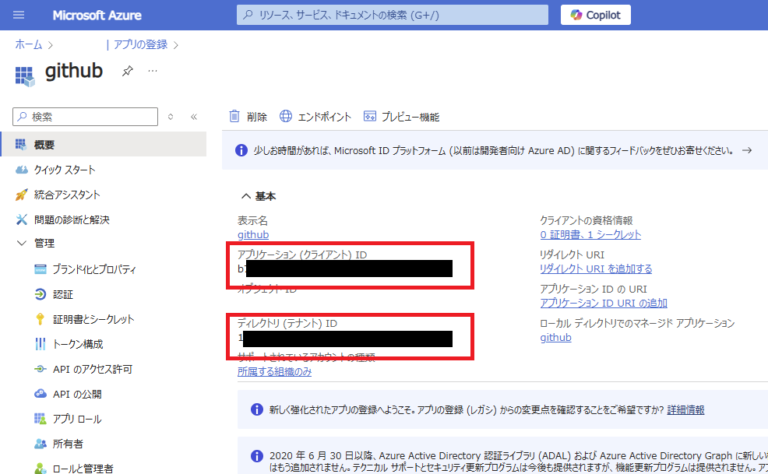Collapse the 基本 essentials section
The height and width of the screenshot is (474, 768).
(x=245, y=196)
